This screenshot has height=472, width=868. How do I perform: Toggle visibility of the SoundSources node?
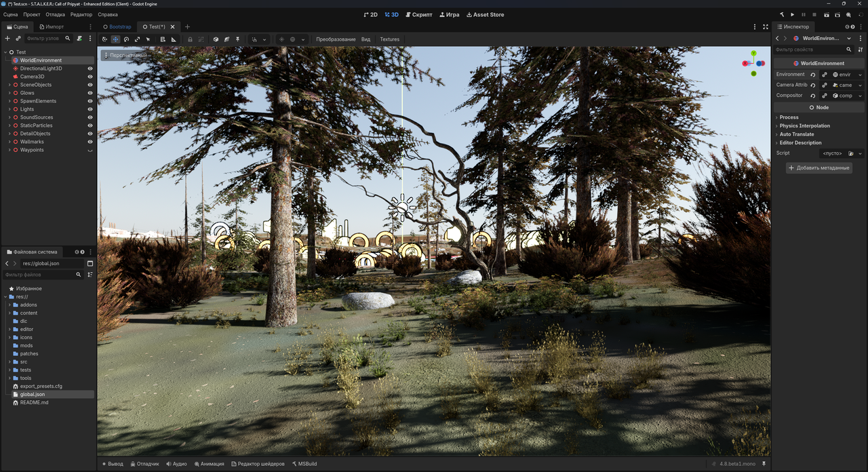[90, 117]
